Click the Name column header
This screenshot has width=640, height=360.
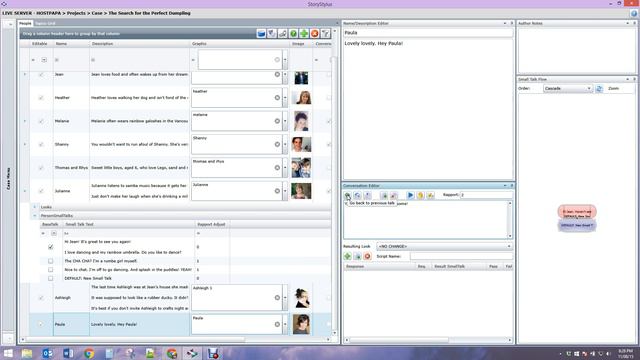point(71,44)
